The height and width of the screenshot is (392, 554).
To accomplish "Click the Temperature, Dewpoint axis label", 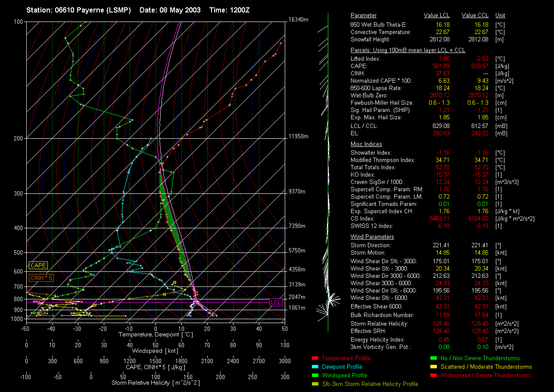I will [155, 334].
